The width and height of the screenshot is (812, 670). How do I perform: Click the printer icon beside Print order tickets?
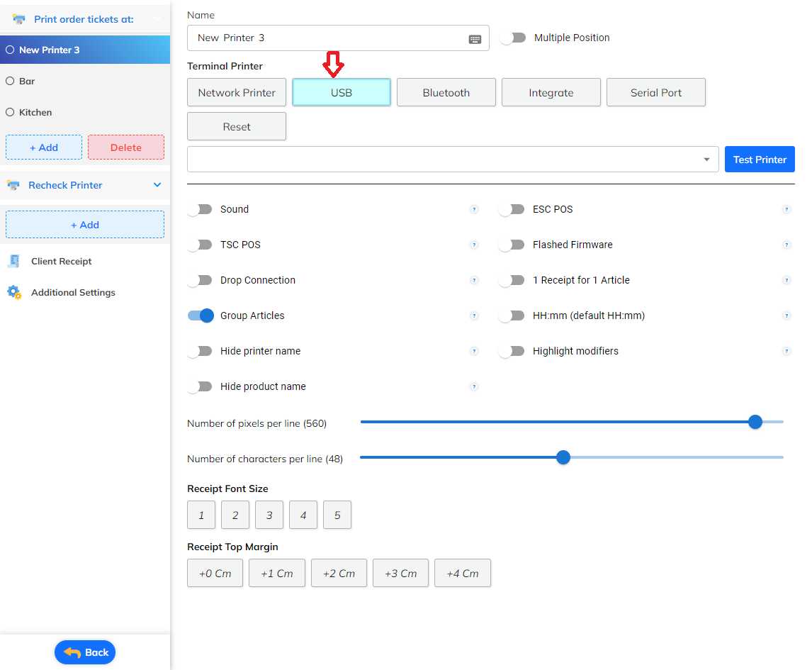(18, 19)
